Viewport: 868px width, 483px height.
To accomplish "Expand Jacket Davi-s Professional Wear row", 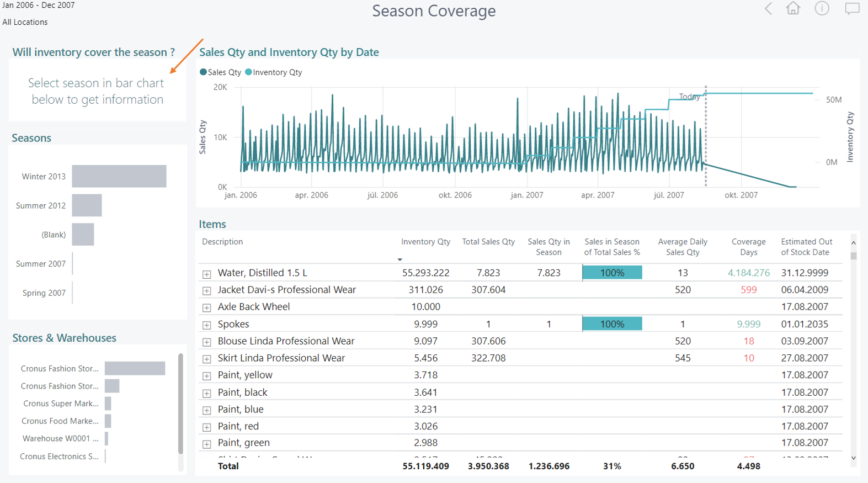I will tap(206, 291).
